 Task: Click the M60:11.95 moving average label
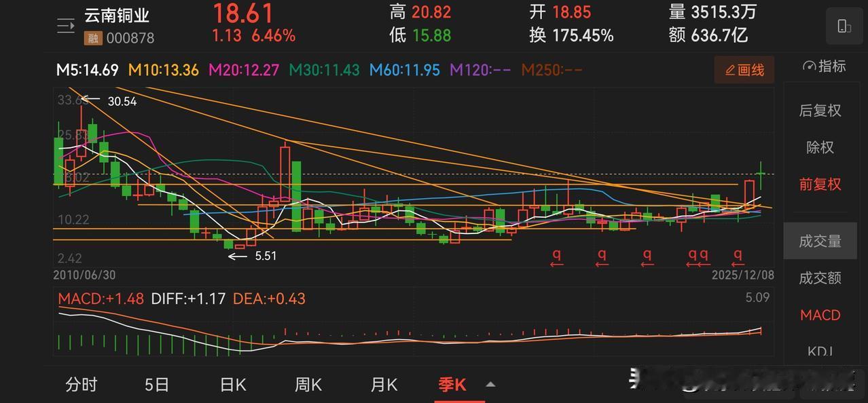(405, 70)
